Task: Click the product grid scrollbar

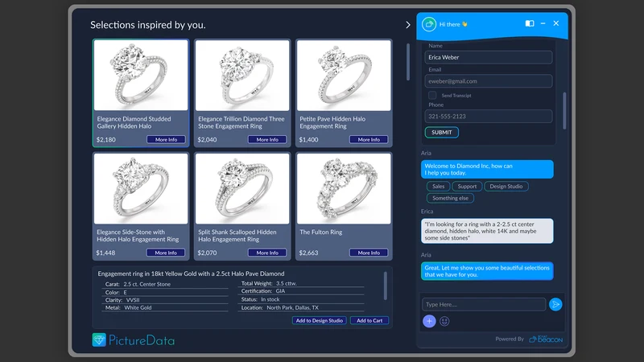Action: (x=408, y=62)
